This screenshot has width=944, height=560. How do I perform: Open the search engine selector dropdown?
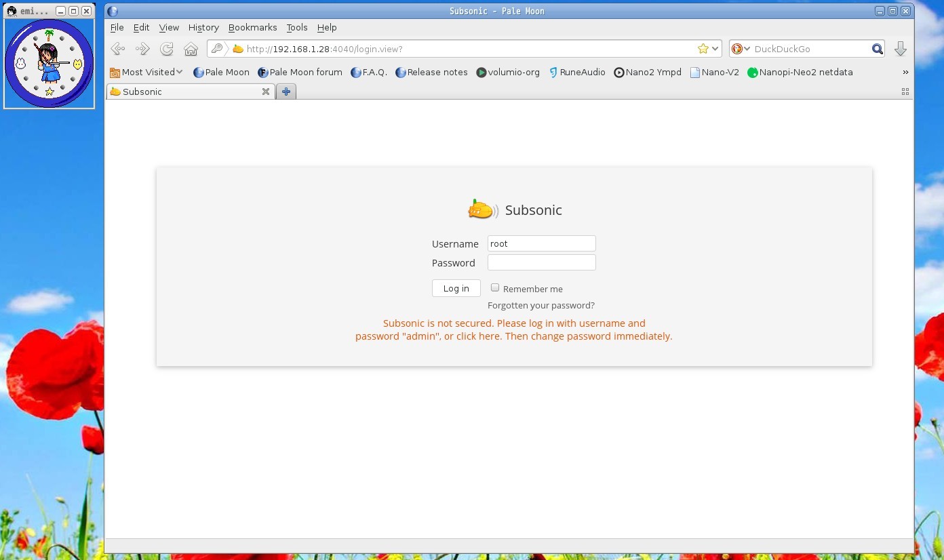point(741,49)
